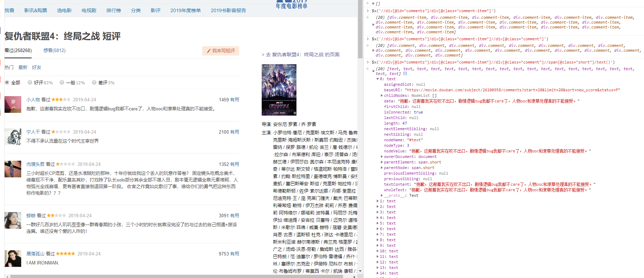Open 蜉蝣's avatar photo
The image size is (644, 278).
point(13,220)
